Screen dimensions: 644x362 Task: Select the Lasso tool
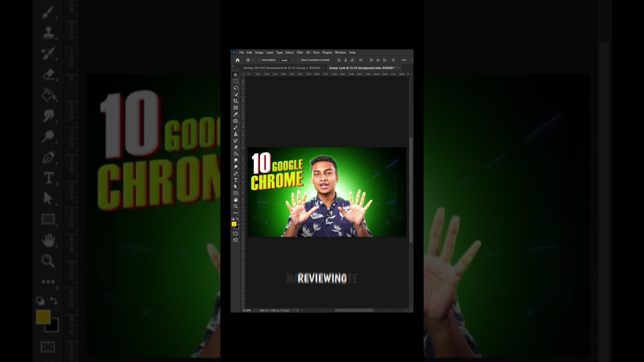tap(235, 88)
